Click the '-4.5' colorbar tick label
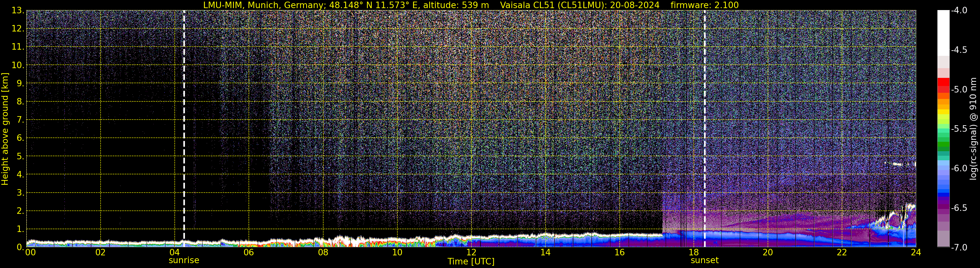980x268 pixels. (x=959, y=50)
